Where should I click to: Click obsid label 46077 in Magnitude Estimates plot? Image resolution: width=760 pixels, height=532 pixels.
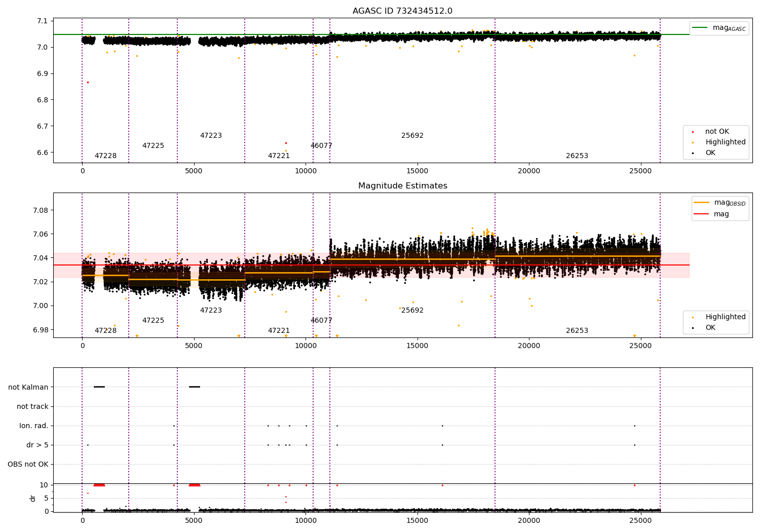[321, 321]
